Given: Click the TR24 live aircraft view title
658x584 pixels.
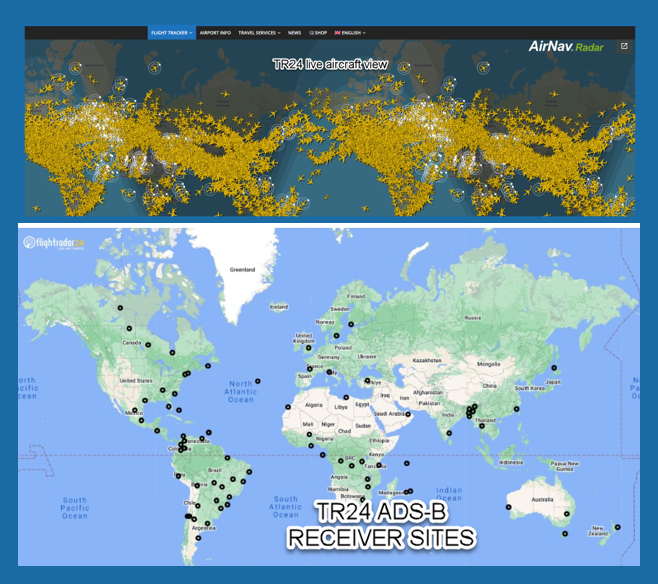Looking at the screenshot, I should [329, 63].
